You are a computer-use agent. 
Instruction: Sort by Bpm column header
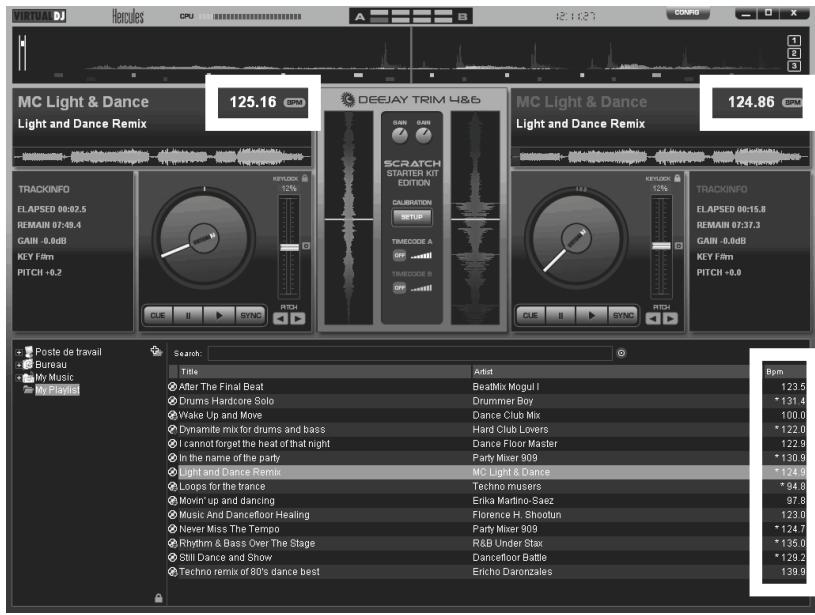(x=784, y=372)
